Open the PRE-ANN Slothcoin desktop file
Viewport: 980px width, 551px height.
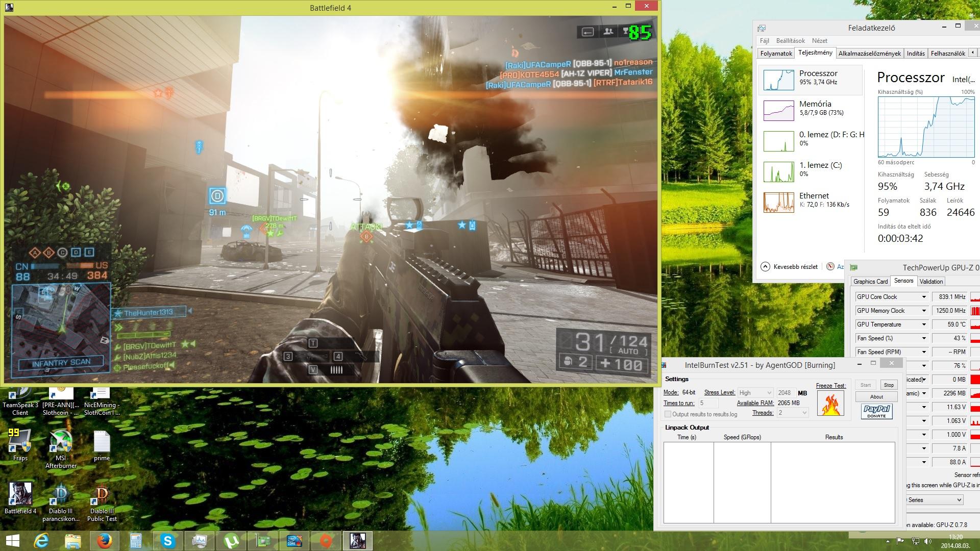[x=61, y=401]
